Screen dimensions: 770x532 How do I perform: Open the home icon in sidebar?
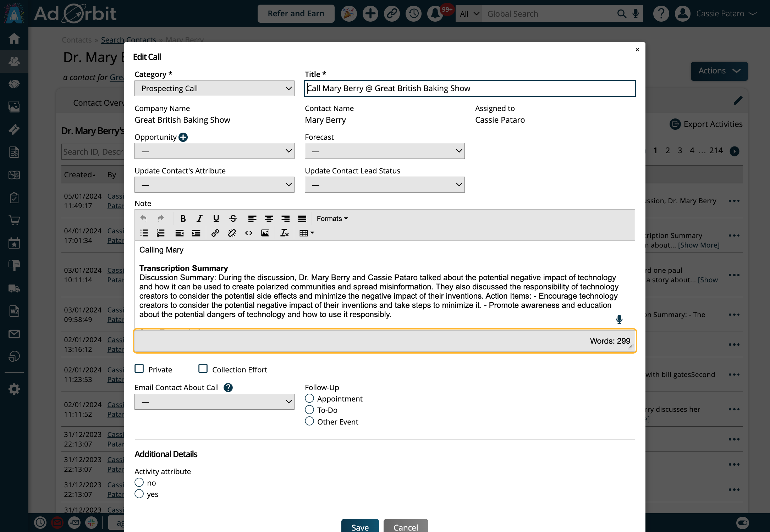coord(14,38)
